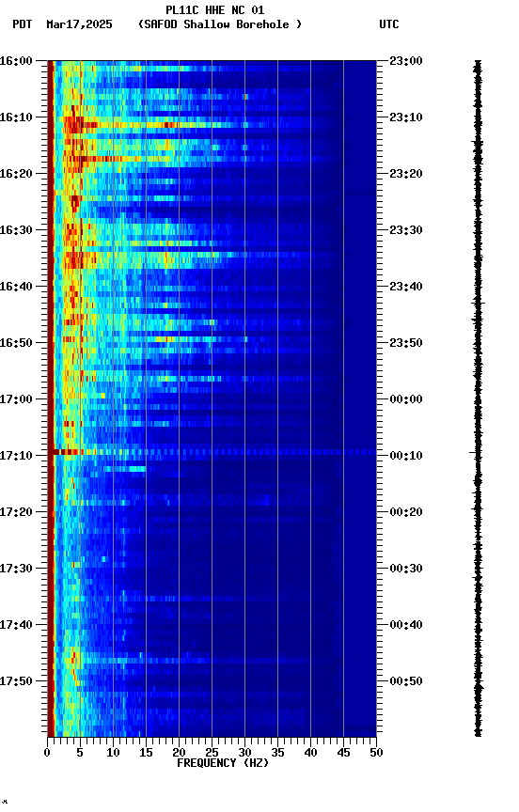Viewport: 519px width, 812px height.
Task: Click the left axis time label 17:40
Action: [16, 625]
